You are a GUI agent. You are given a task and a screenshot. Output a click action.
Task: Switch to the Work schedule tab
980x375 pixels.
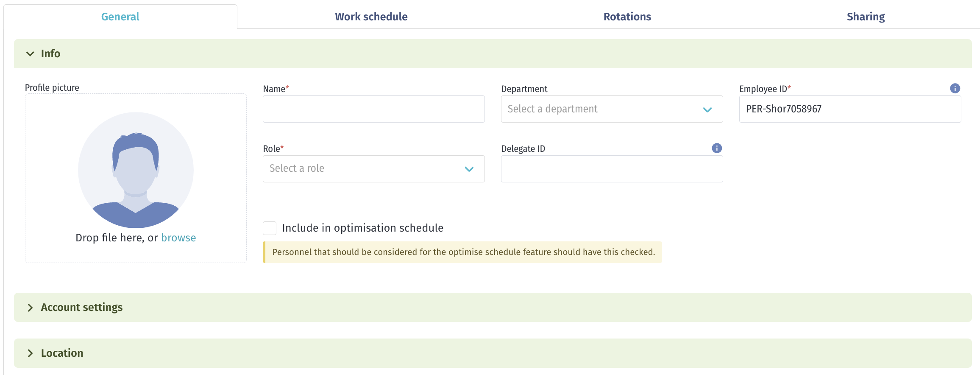click(x=371, y=17)
